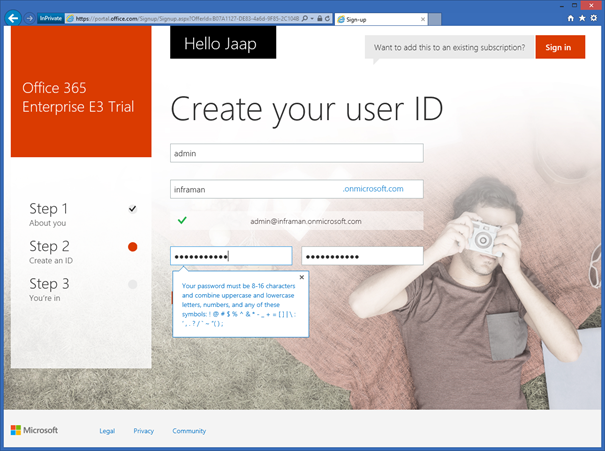Open the browser Home icon
Image resolution: width=605 pixels, height=451 pixels.
coord(570,18)
